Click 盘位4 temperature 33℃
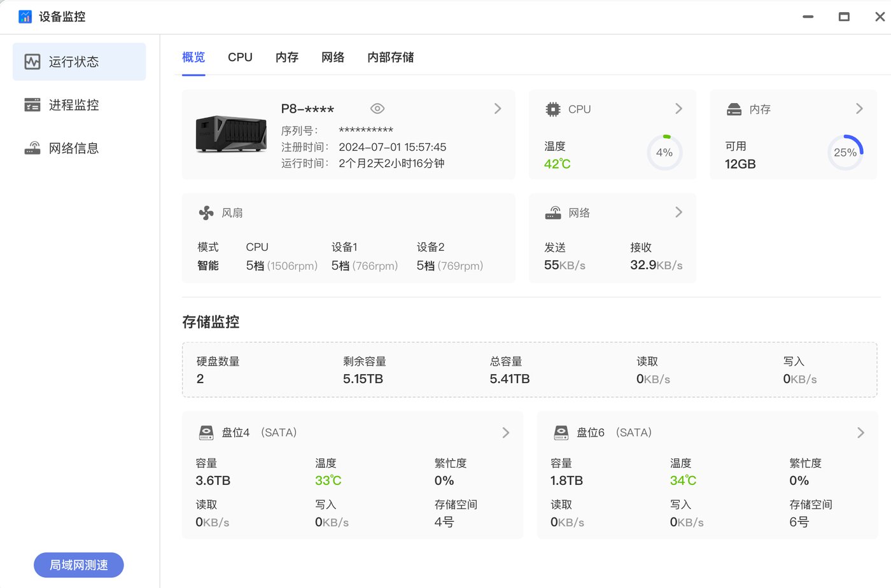This screenshot has width=891, height=588. [x=328, y=480]
